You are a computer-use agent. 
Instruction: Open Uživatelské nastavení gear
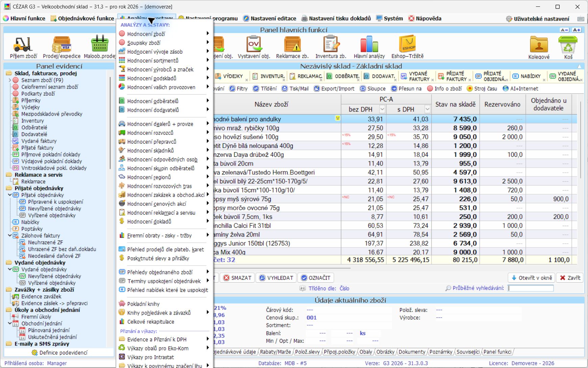pyautogui.click(x=537, y=19)
